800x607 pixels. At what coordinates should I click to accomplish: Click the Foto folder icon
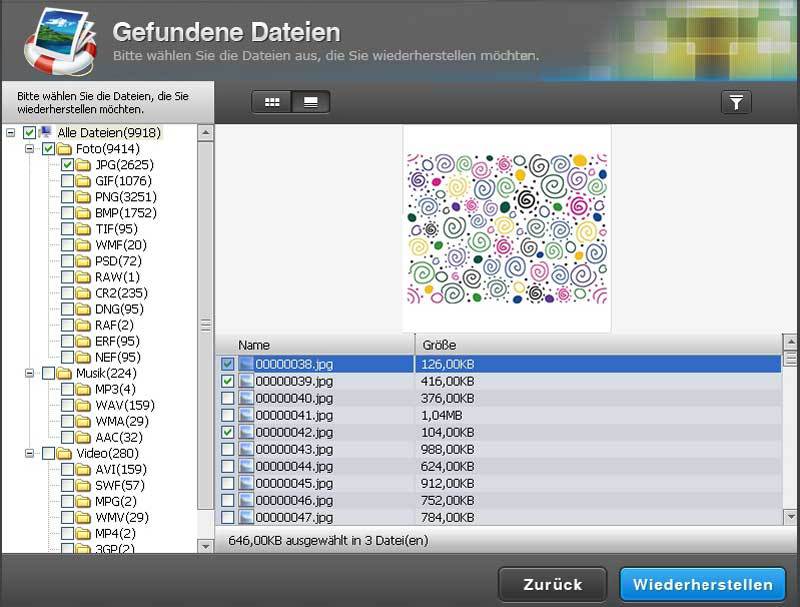[64, 149]
